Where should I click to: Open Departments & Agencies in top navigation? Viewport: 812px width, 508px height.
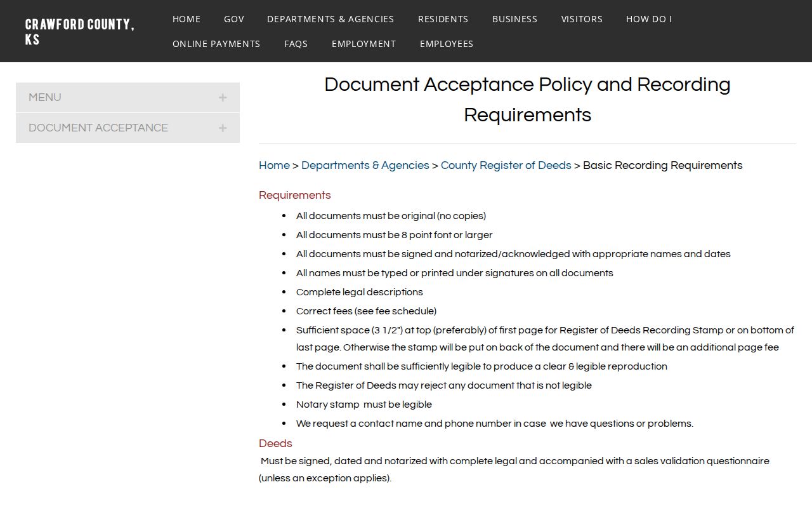point(331,19)
